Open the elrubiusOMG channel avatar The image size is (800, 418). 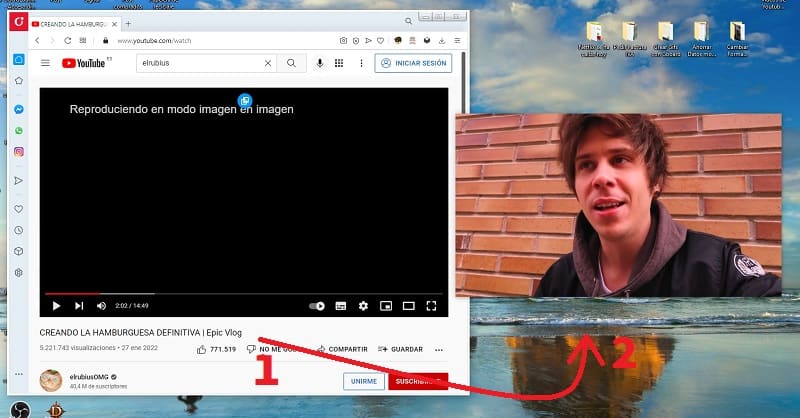(x=51, y=381)
